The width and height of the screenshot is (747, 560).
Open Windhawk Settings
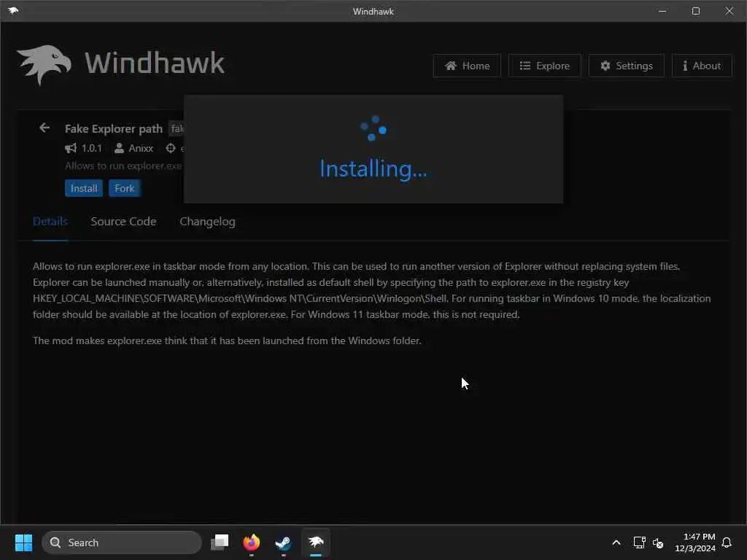tap(627, 66)
